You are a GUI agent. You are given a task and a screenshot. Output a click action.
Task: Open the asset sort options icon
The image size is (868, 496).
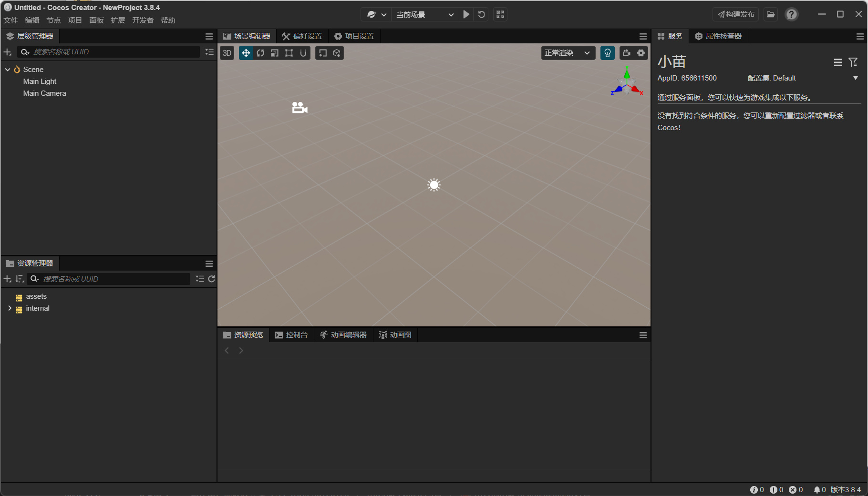tap(20, 279)
